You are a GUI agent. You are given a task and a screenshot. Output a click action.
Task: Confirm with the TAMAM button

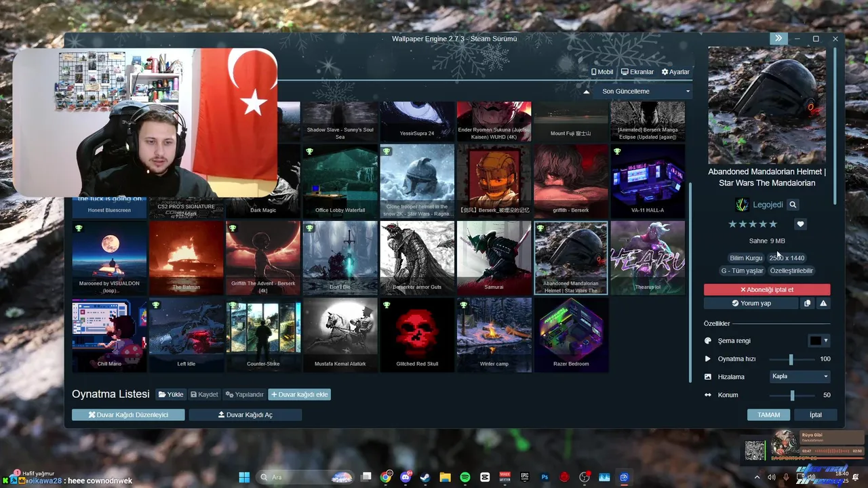coord(768,415)
